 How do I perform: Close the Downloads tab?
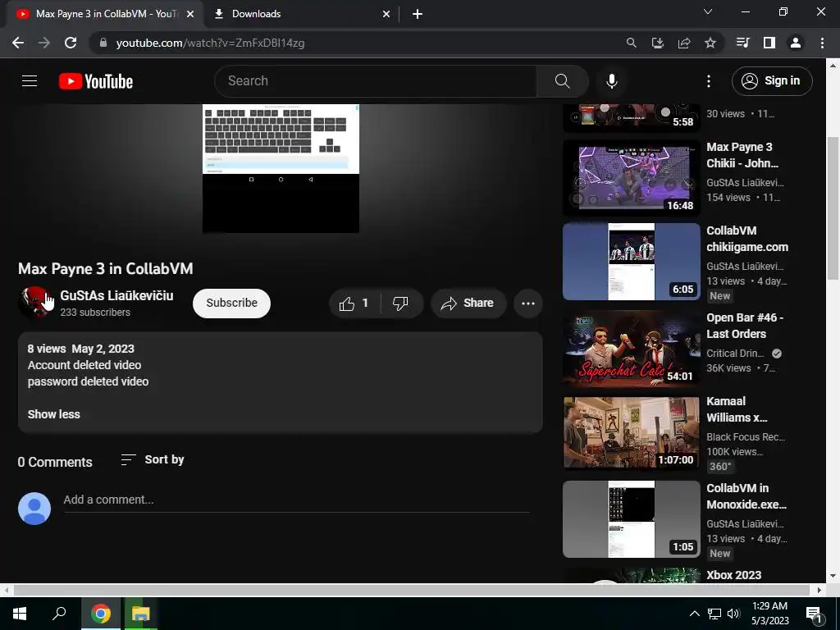[386, 15]
